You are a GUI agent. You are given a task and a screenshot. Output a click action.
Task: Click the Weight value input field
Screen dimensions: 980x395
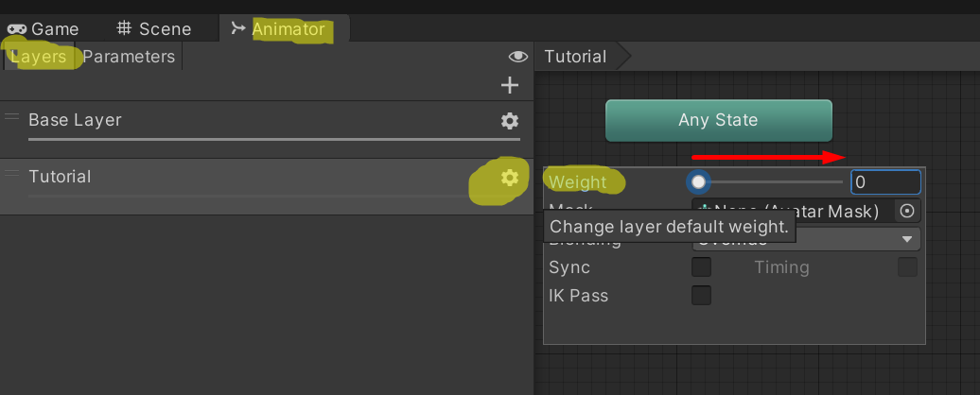coord(885,182)
